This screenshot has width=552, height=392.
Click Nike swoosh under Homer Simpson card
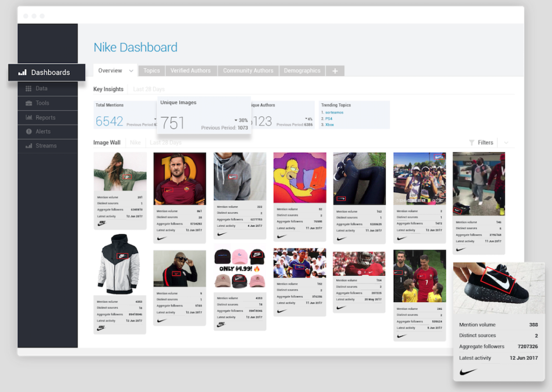click(x=281, y=236)
